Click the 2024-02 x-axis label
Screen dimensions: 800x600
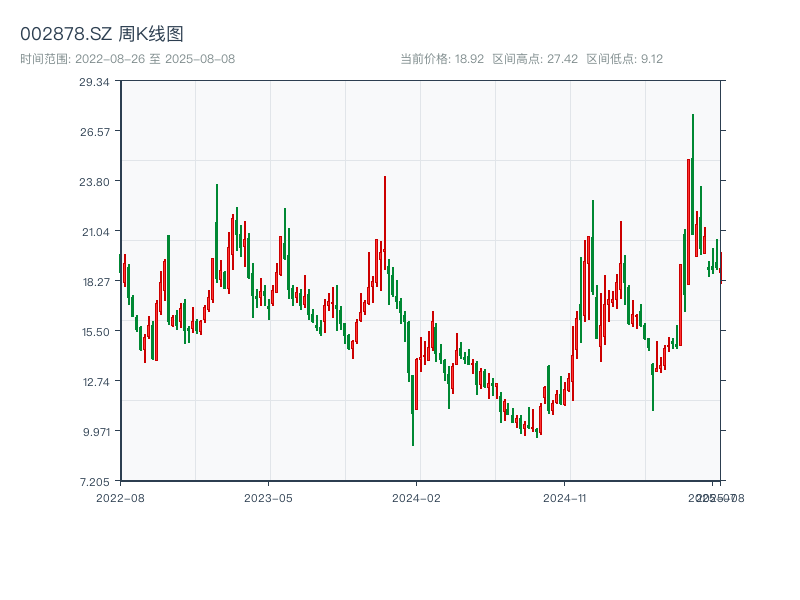[416, 498]
